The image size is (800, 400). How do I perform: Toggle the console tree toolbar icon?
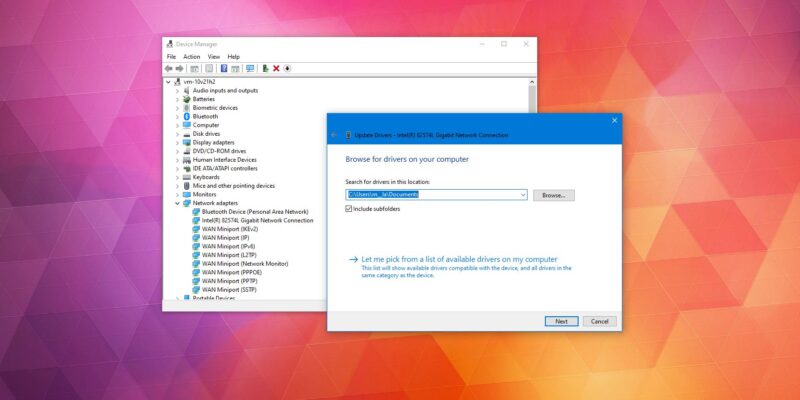point(194,68)
